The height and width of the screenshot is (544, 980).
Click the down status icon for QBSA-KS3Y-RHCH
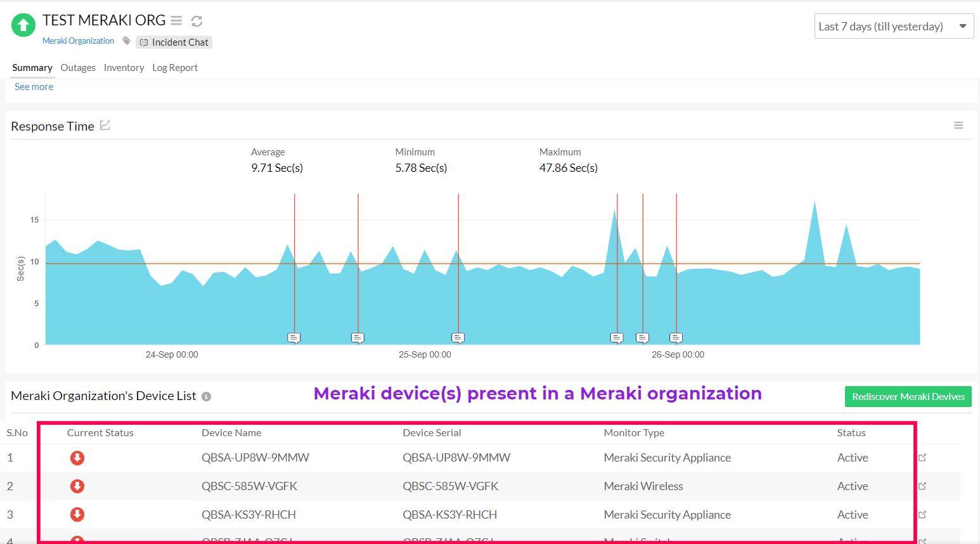click(x=77, y=514)
